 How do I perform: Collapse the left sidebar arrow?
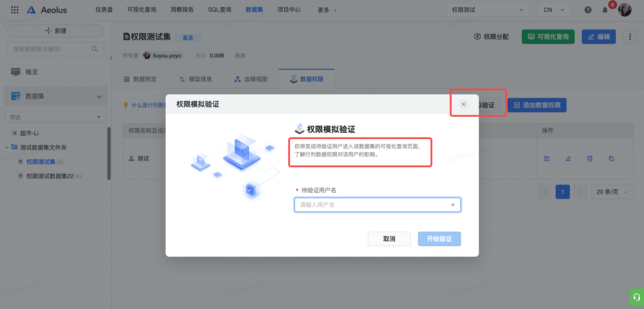tap(111, 58)
